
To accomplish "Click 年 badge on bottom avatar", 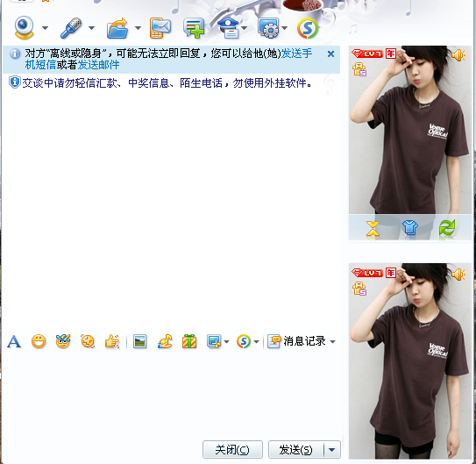I will 391,273.
